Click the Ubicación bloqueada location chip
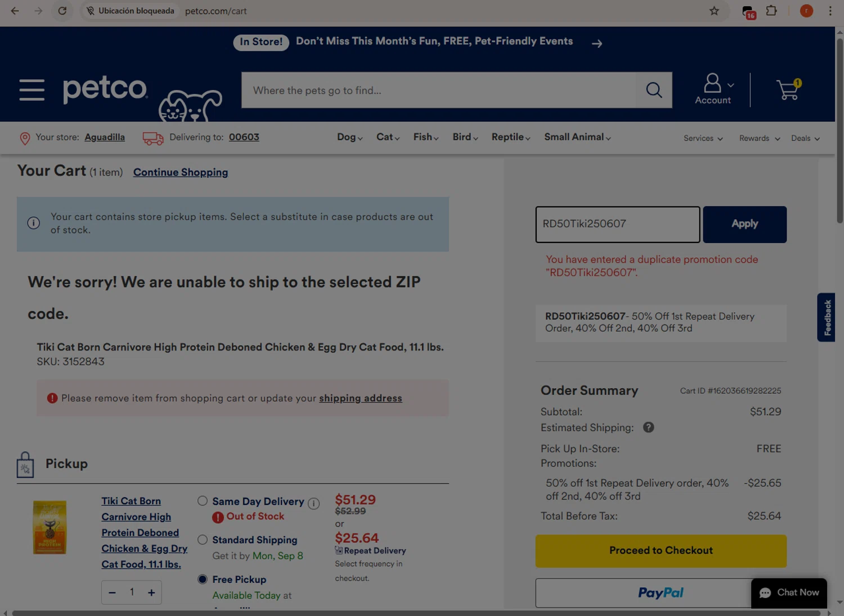 point(131,11)
